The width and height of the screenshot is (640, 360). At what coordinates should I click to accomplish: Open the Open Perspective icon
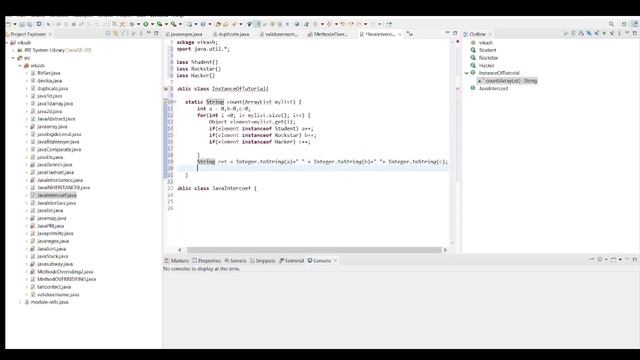pos(624,24)
